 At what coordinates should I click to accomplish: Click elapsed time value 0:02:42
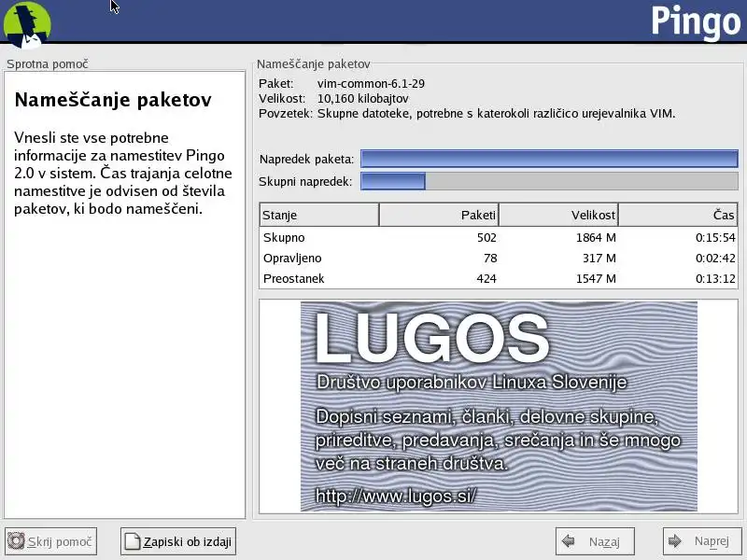coord(715,259)
